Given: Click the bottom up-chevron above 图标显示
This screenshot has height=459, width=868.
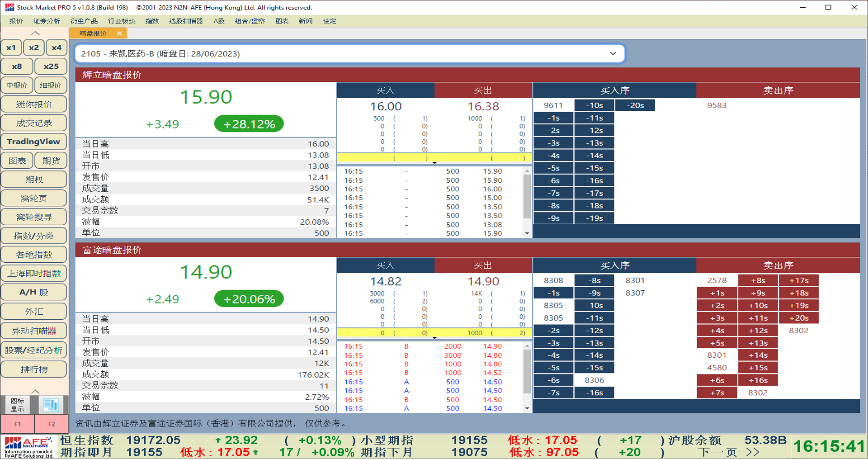Looking at the screenshot, I should tap(35, 392).
